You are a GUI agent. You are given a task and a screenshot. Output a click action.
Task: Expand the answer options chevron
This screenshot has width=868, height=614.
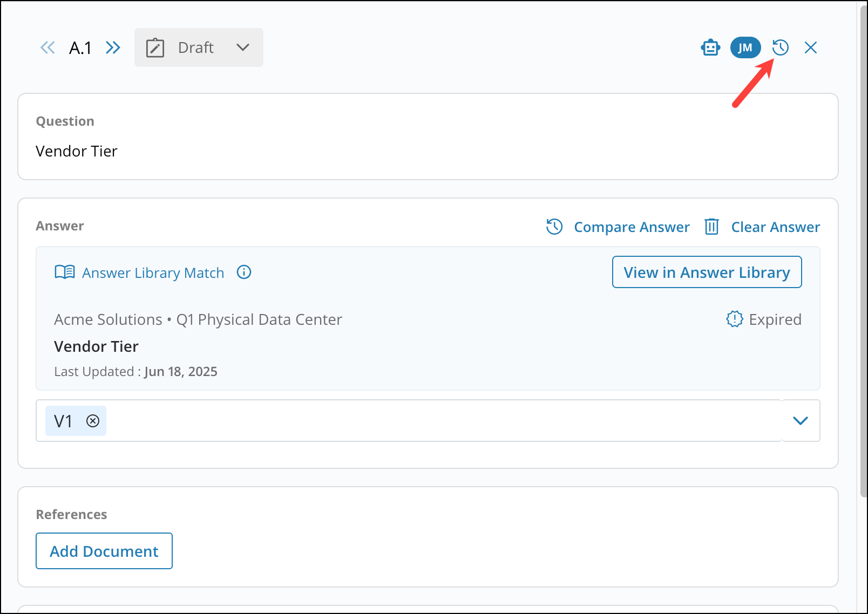click(x=800, y=421)
